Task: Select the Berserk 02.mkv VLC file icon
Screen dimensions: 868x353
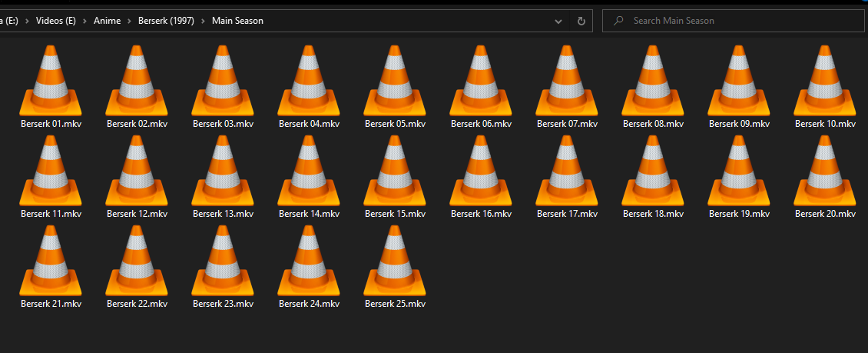Action: [137, 81]
